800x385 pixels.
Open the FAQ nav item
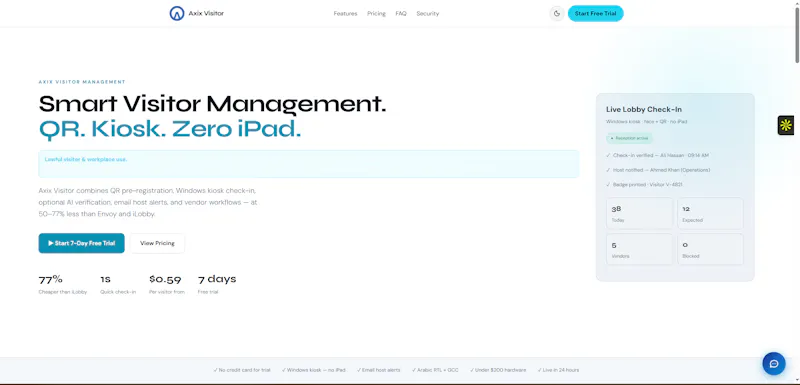pyautogui.click(x=401, y=14)
